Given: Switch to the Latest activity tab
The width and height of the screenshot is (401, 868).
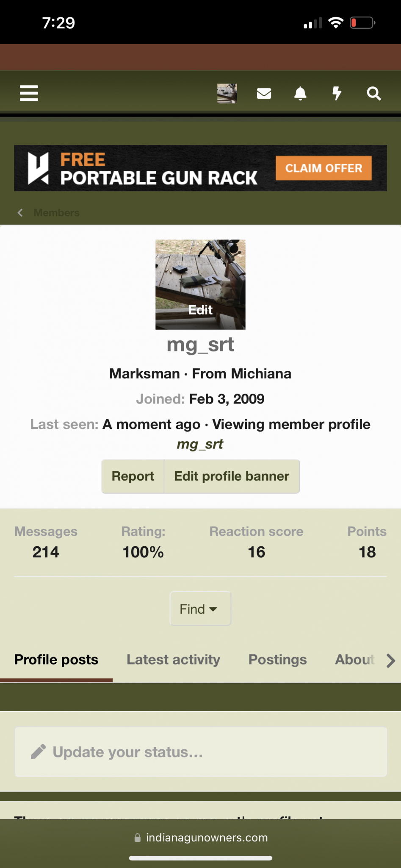Looking at the screenshot, I should [173, 659].
